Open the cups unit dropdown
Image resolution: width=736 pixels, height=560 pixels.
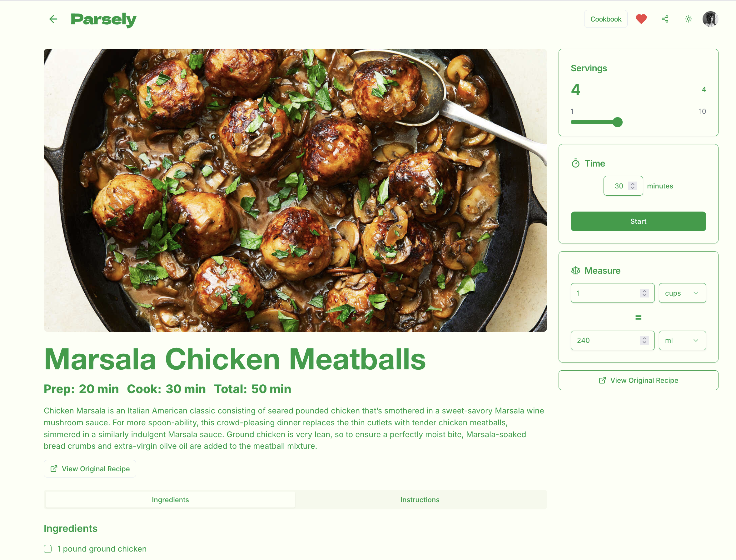tap(682, 293)
